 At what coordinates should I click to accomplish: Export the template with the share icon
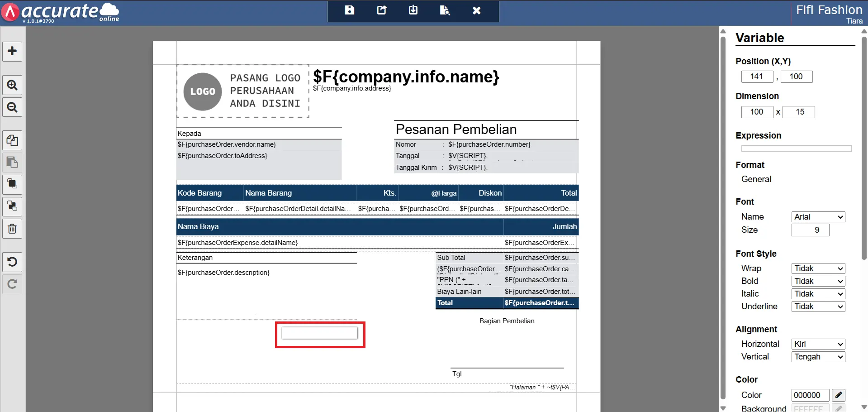[381, 10]
